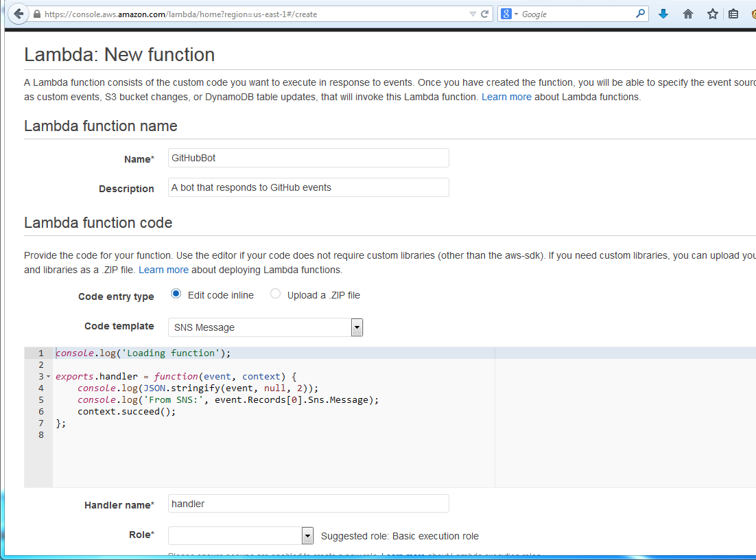Select the Description text field
This screenshot has width=756, height=560.
coord(309,187)
